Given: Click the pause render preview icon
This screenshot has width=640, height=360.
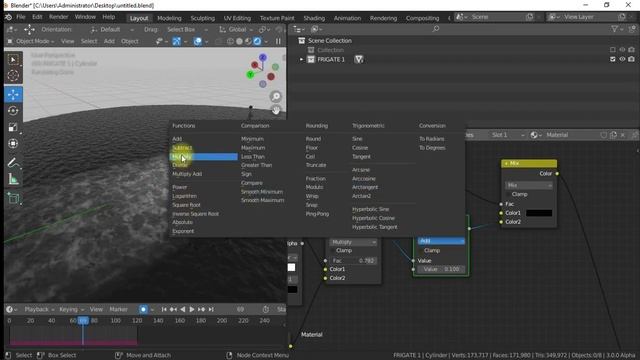Looking at the screenshot, I should click(x=278, y=41).
